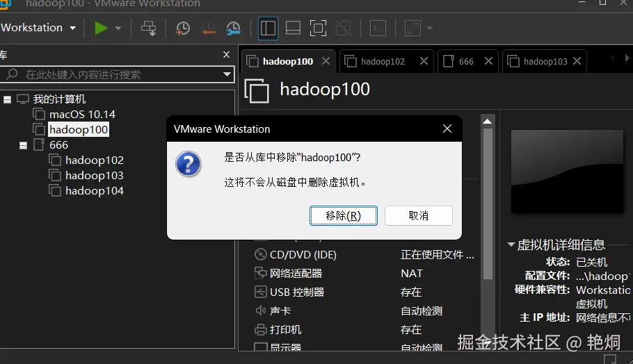Viewport: 633px width, 364px height.
Task: Open the snapshot manager icon
Action: (233, 28)
